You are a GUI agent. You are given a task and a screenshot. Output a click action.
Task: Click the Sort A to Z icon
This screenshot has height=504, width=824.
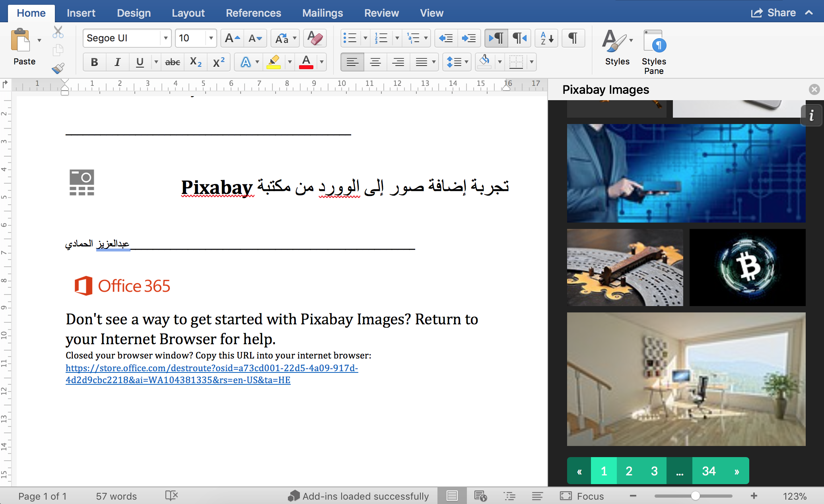point(546,38)
